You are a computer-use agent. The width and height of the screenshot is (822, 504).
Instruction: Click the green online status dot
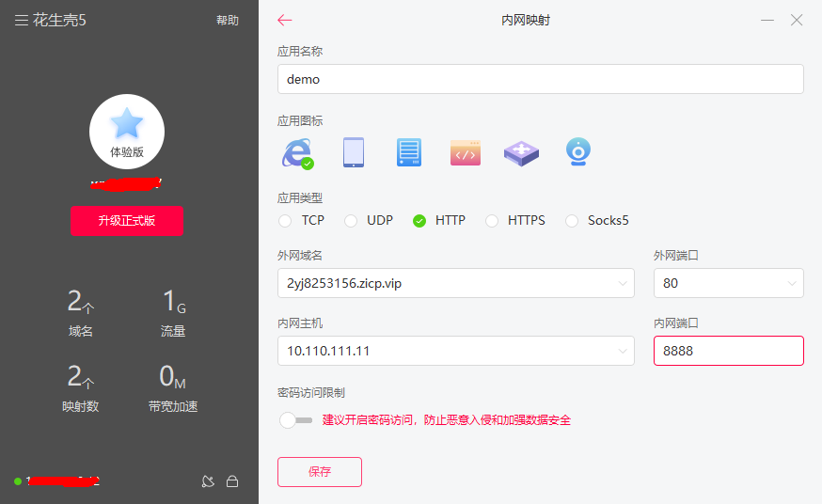(18, 480)
